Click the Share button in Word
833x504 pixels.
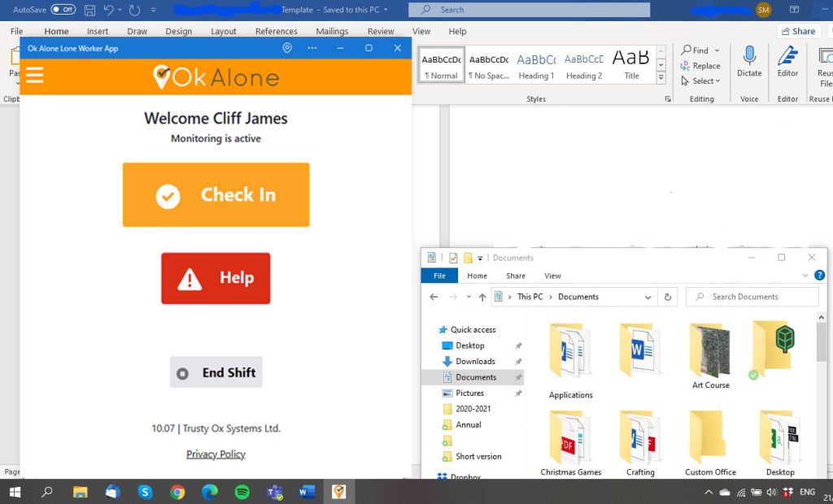(799, 32)
